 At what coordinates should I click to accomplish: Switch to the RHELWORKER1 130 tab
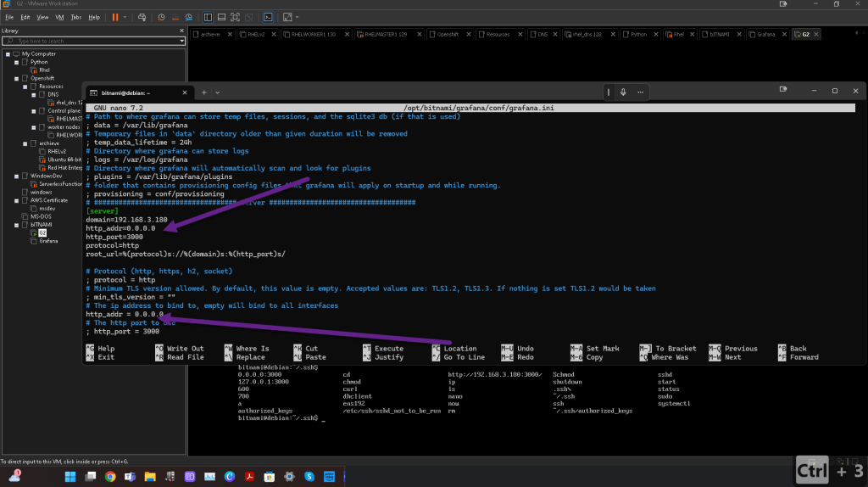(x=314, y=34)
